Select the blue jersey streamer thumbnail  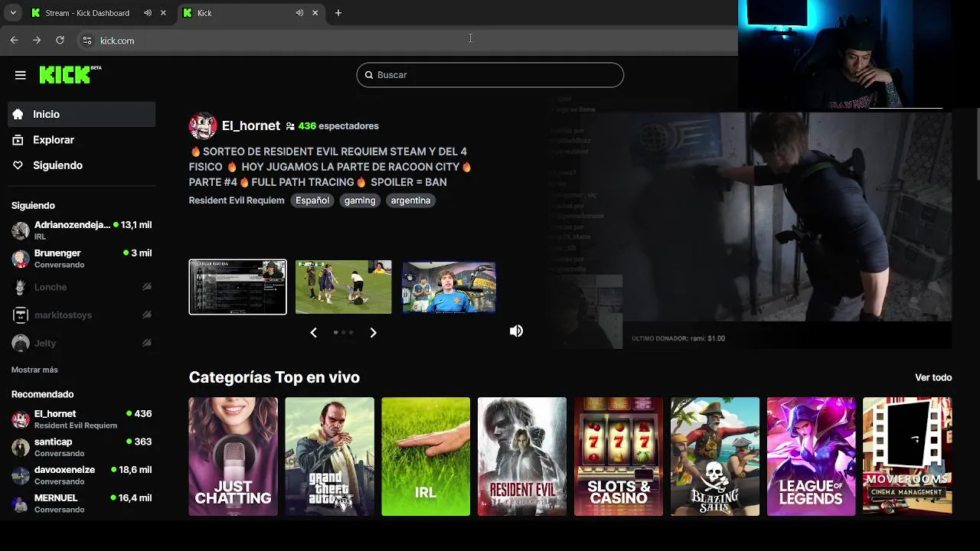449,287
